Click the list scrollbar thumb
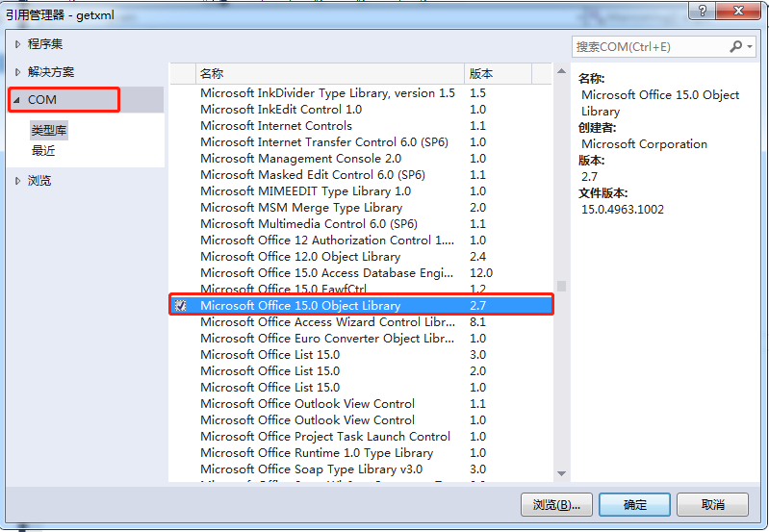 pyautogui.click(x=561, y=286)
